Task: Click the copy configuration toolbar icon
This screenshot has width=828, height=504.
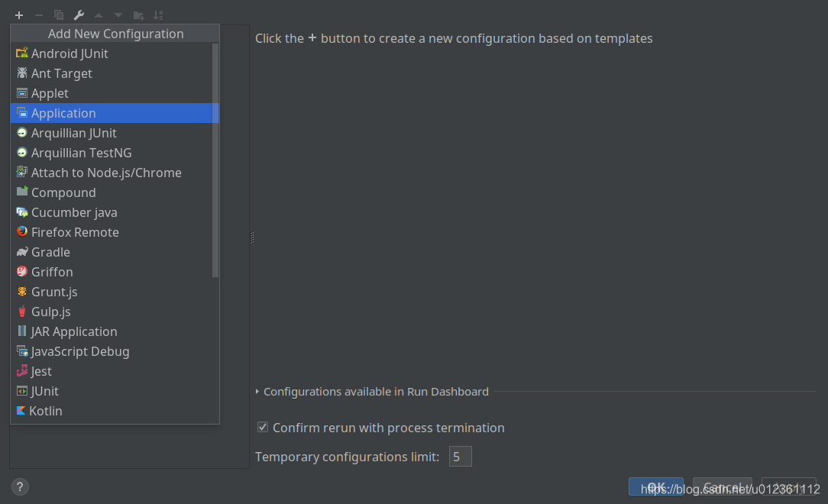Action: [x=59, y=15]
